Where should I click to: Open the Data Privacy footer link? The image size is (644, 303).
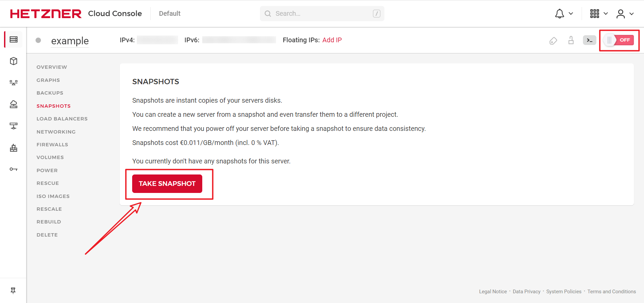(526, 292)
